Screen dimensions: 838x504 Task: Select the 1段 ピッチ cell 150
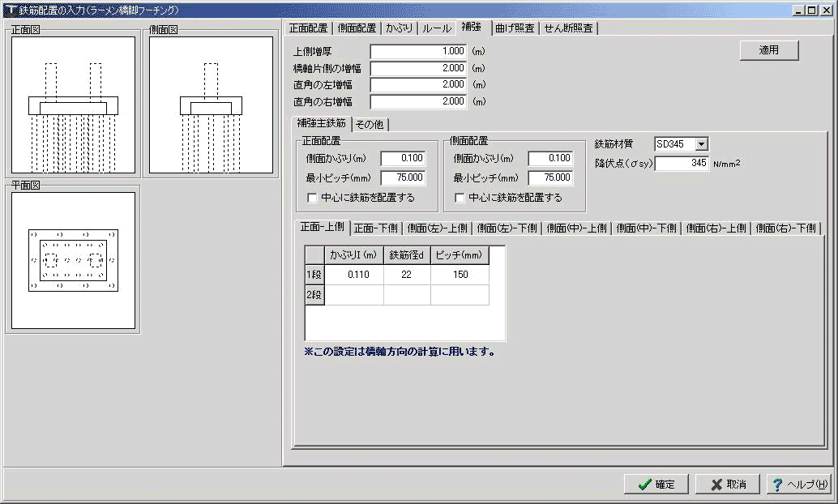click(x=460, y=275)
